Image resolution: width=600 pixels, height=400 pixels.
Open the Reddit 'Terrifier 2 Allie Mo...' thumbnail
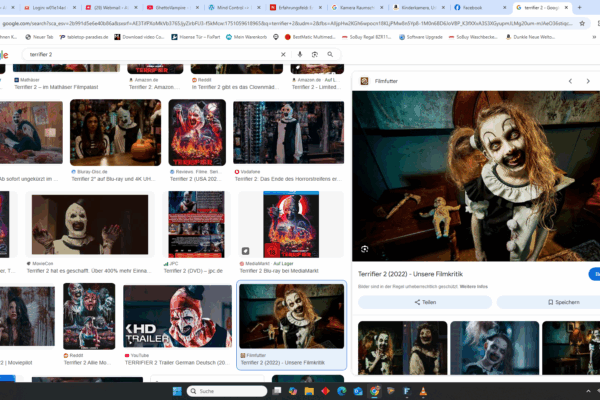tap(89, 316)
